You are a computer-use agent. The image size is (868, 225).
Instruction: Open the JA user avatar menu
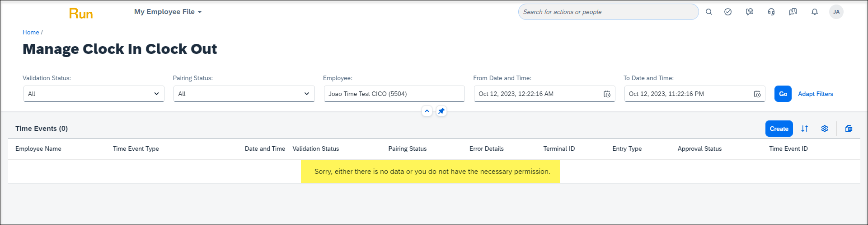836,12
